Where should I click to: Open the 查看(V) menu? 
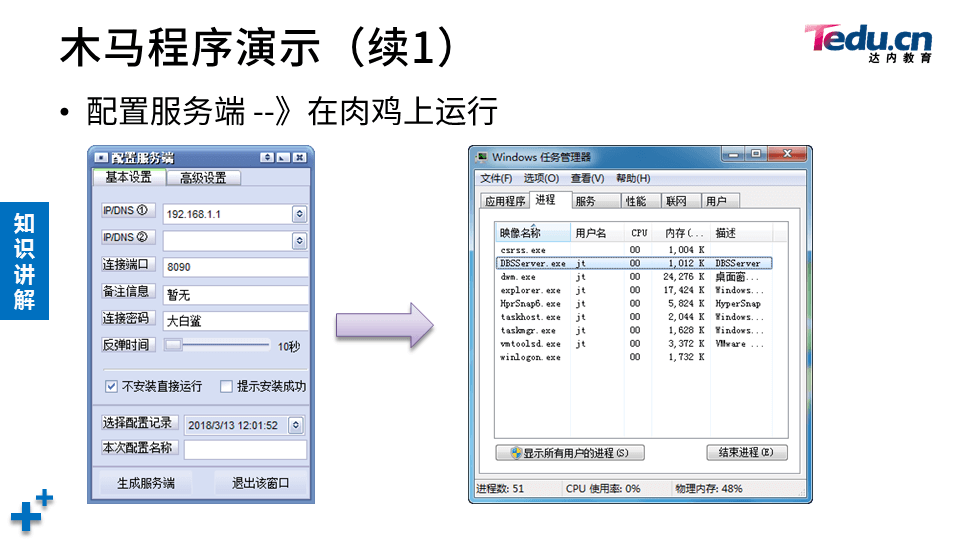(587, 178)
